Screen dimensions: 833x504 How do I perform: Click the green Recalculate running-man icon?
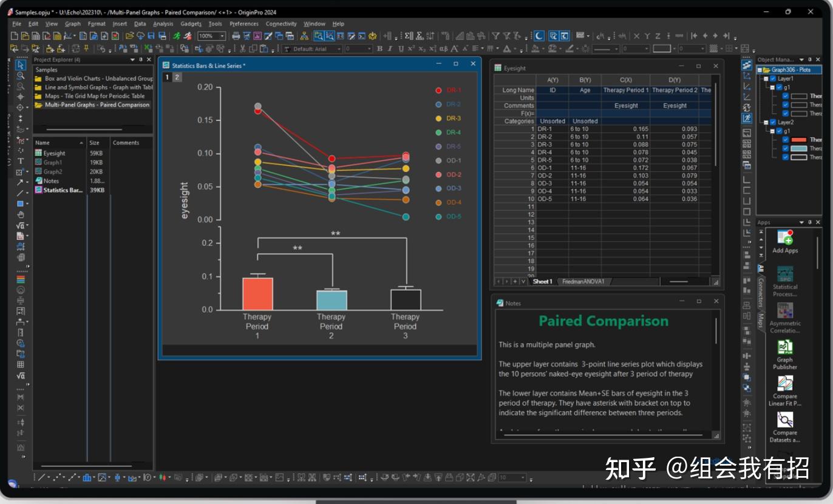coord(176,36)
